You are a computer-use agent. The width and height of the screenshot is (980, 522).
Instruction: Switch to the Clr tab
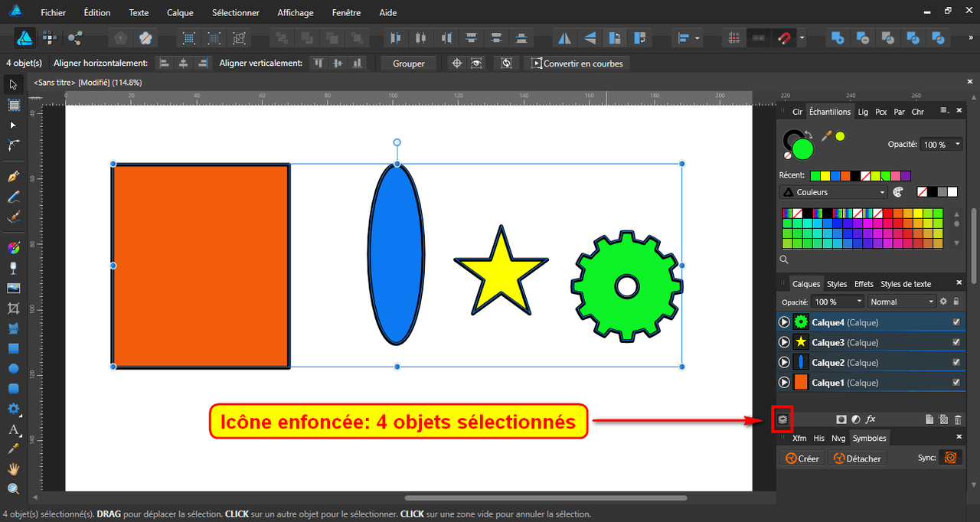coord(797,112)
